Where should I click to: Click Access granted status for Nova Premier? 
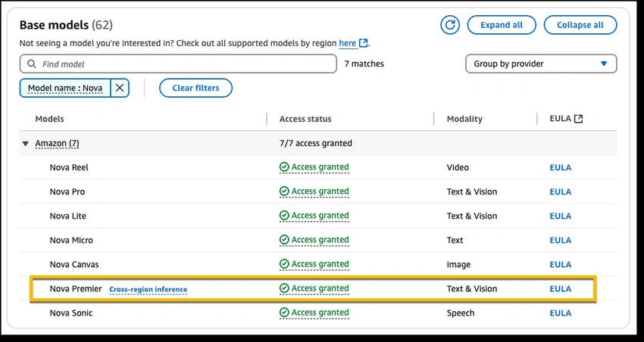(x=314, y=289)
